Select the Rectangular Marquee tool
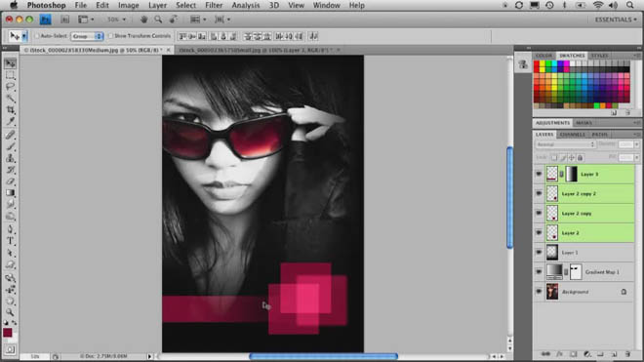The image size is (644, 362). click(11, 75)
